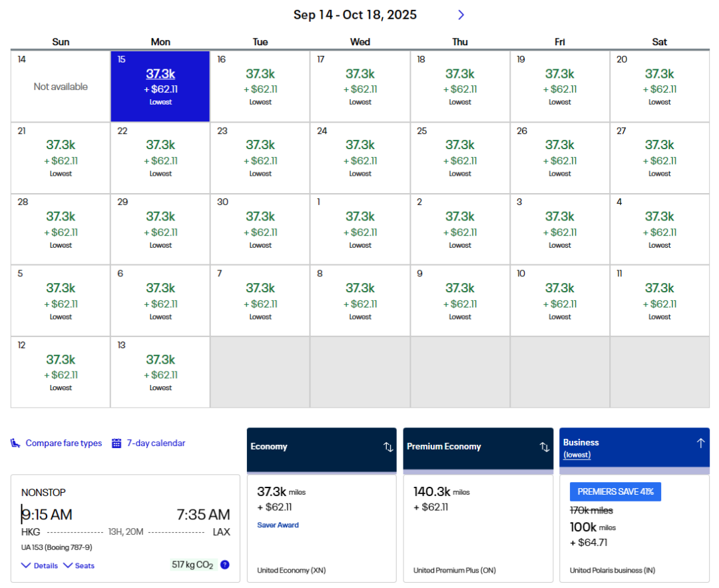Choose the 37.3k miles Economy fare
Image resolution: width=719 pixels, height=588 pixels.
(322, 527)
